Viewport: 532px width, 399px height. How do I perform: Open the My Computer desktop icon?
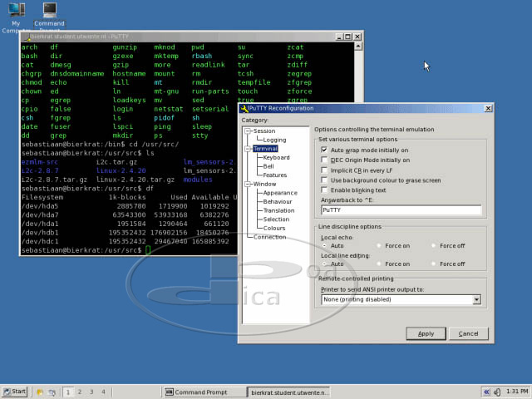pos(16,12)
